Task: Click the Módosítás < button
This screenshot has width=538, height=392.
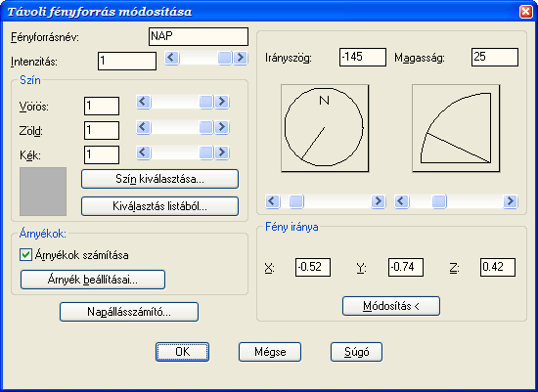Action: [391, 306]
